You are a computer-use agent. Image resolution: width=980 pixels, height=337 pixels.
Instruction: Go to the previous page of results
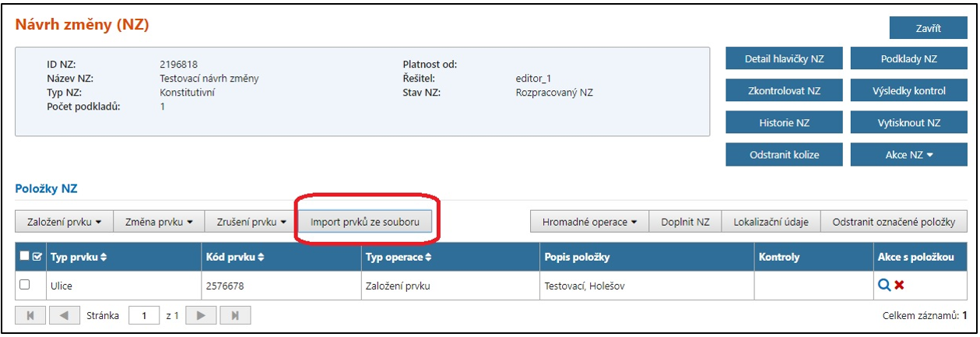[64, 316]
